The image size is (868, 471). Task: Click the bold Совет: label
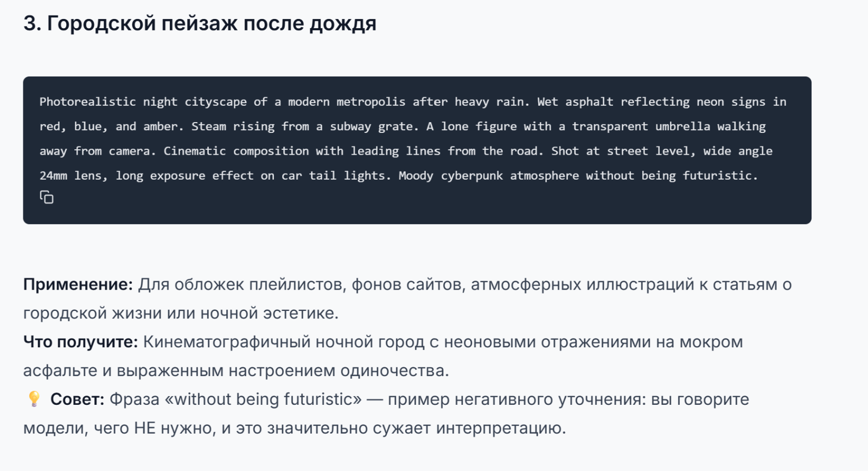click(77, 399)
